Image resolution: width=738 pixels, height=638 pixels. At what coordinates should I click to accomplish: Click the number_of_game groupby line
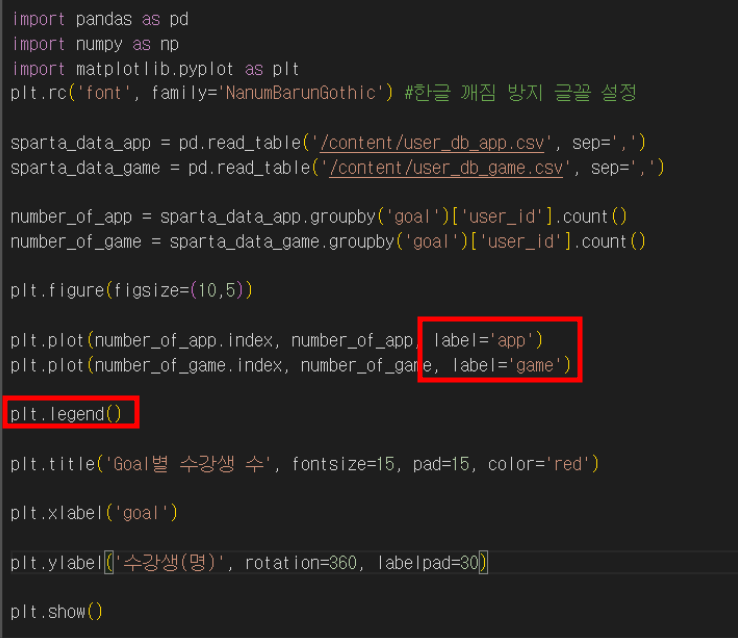328,242
